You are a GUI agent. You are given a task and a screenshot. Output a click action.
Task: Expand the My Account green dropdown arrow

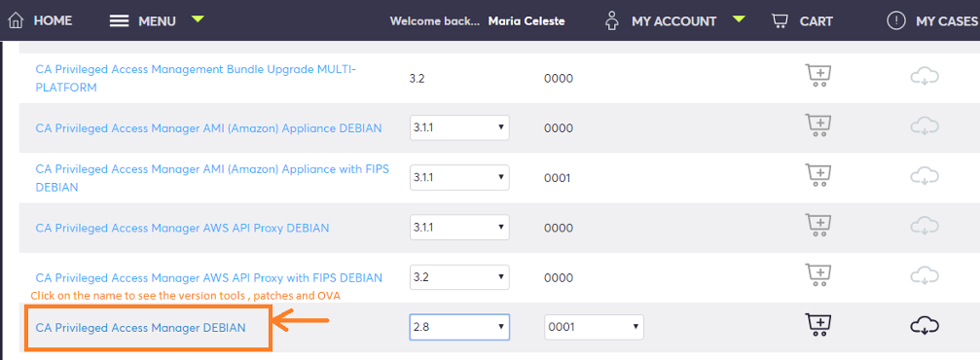pyautogui.click(x=739, y=19)
